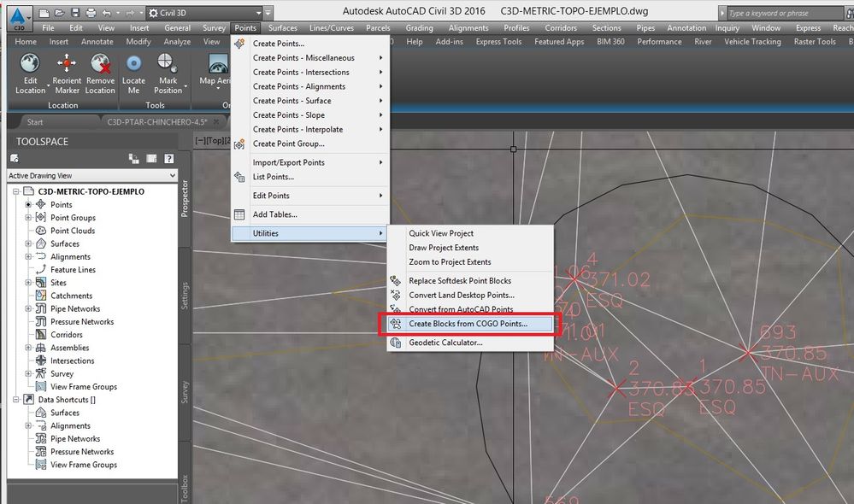Screen dimensions: 854x504
Task: Select Feature Lines in the Prospector tree
Action: 73,269
